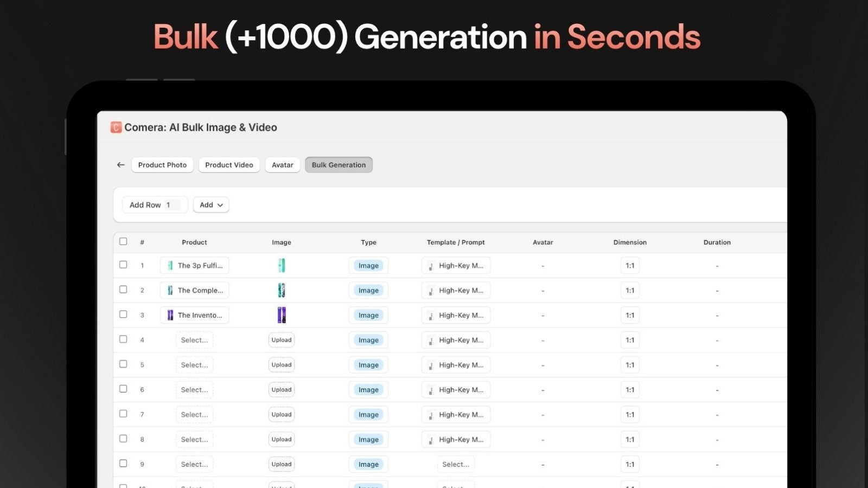Screen dimensions: 868x488
Task: Click row 2 product image thumbnail
Action: 282,290
